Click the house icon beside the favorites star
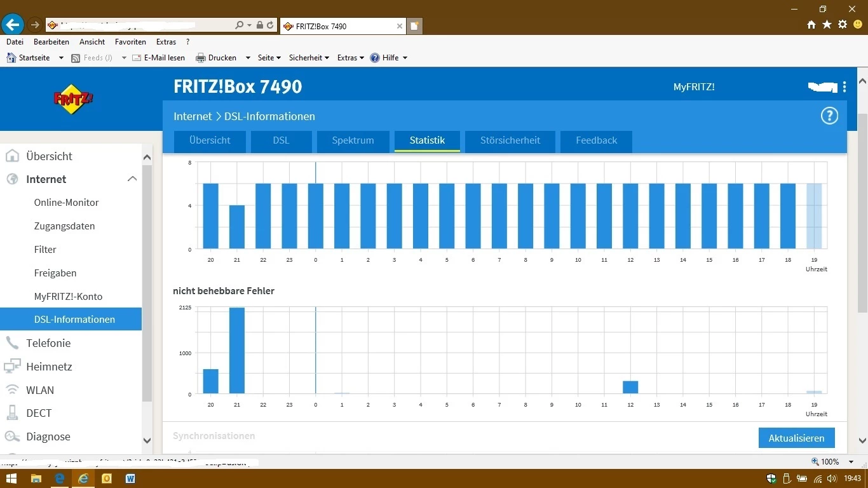The width and height of the screenshot is (868, 488). [811, 25]
